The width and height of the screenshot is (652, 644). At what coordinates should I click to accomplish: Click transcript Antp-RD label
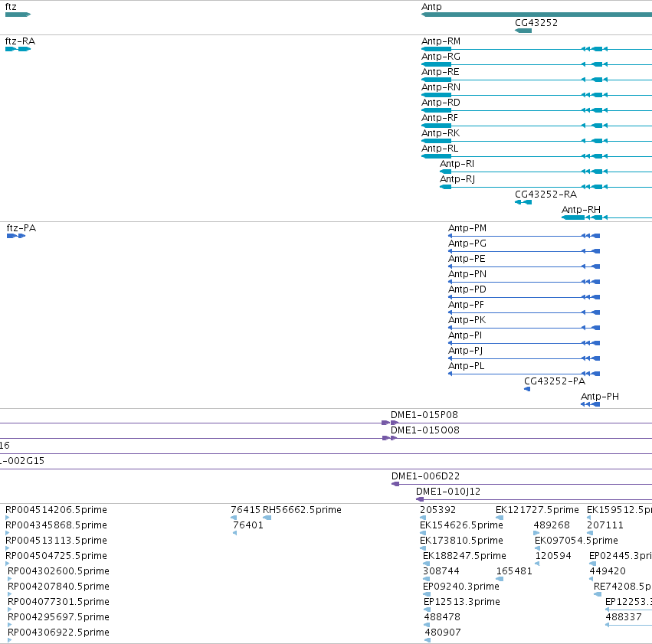pos(441,103)
